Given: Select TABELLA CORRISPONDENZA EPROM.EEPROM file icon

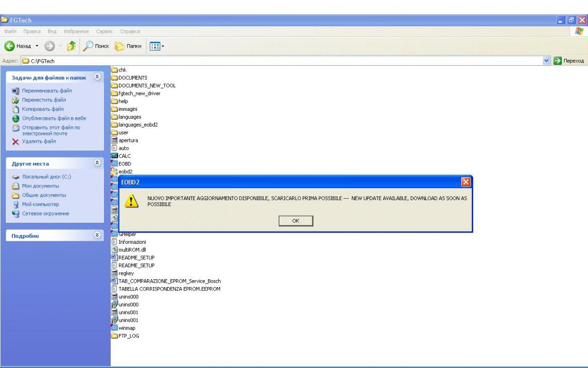Looking at the screenshot, I should [115, 289].
